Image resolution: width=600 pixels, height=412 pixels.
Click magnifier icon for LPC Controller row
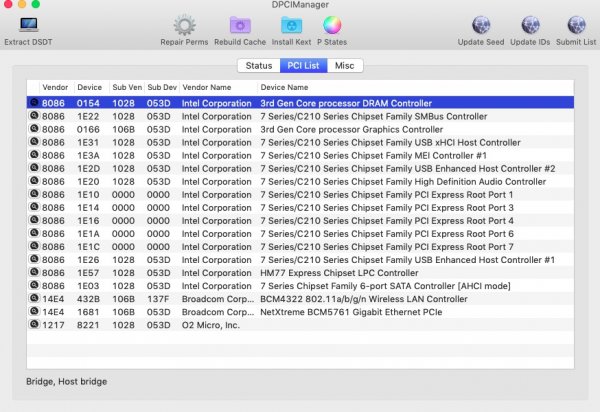pos(34,272)
